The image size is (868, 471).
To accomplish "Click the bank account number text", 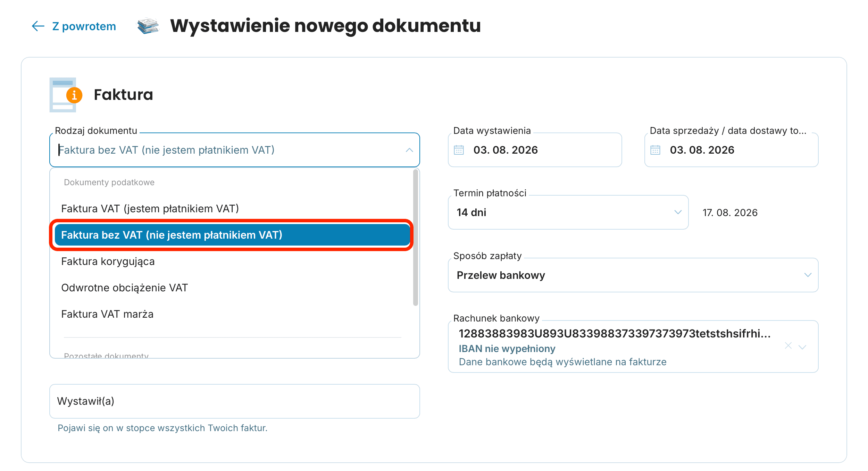I will pyautogui.click(x=615, y=333).
